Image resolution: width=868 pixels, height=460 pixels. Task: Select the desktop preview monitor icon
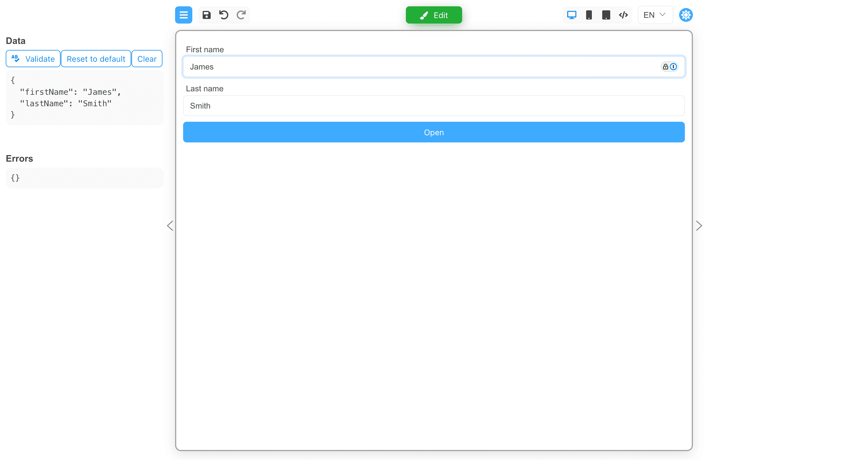point(571,15)
